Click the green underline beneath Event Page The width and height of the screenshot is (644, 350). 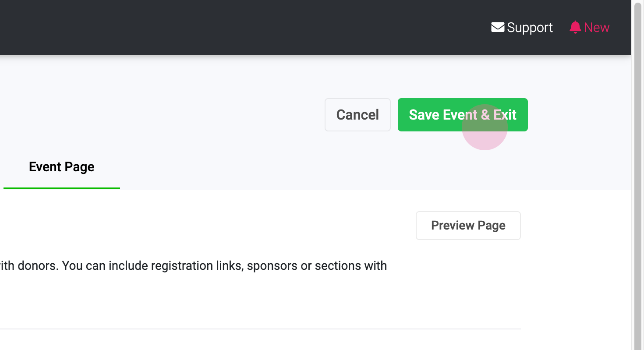tap(62, 188)
